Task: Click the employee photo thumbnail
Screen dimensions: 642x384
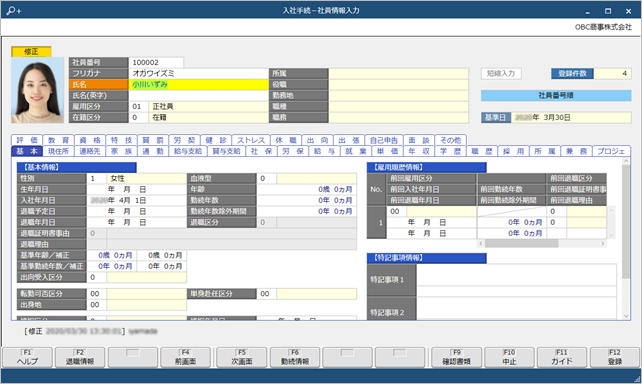Action: [37, 90]
